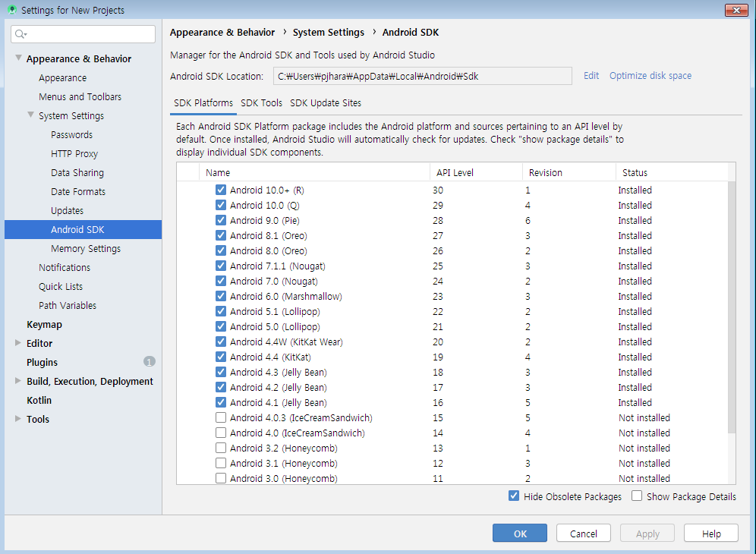Click the Cancel button

[x=584, y=534]
